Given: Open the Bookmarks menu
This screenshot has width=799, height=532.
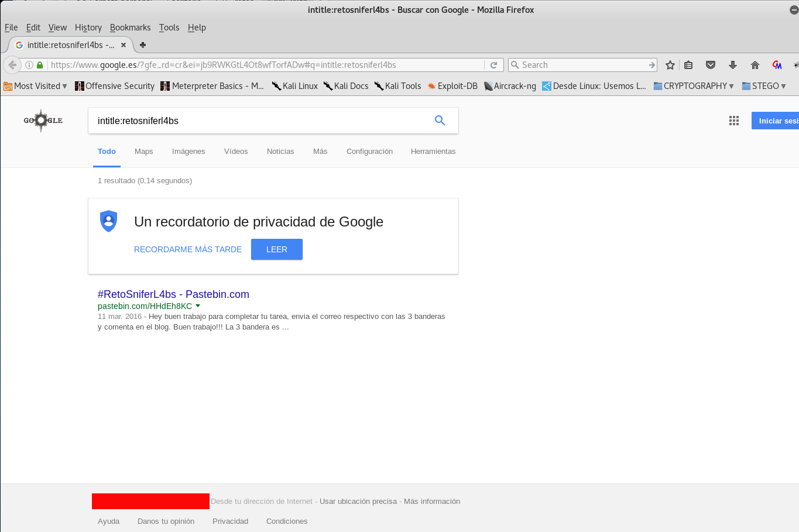Looking at the screenshot, I should click(130, 28).
